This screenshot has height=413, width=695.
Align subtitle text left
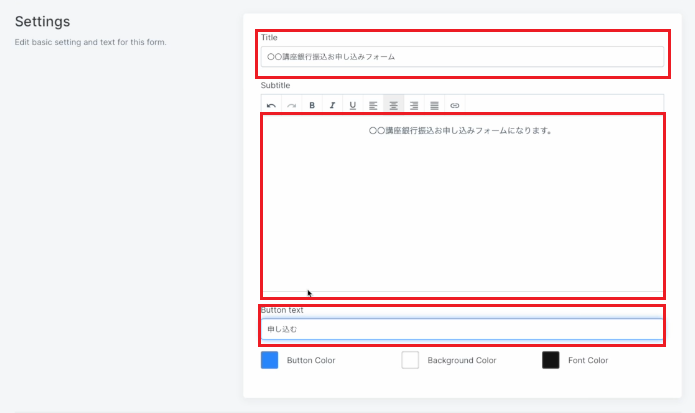[373, 105]
